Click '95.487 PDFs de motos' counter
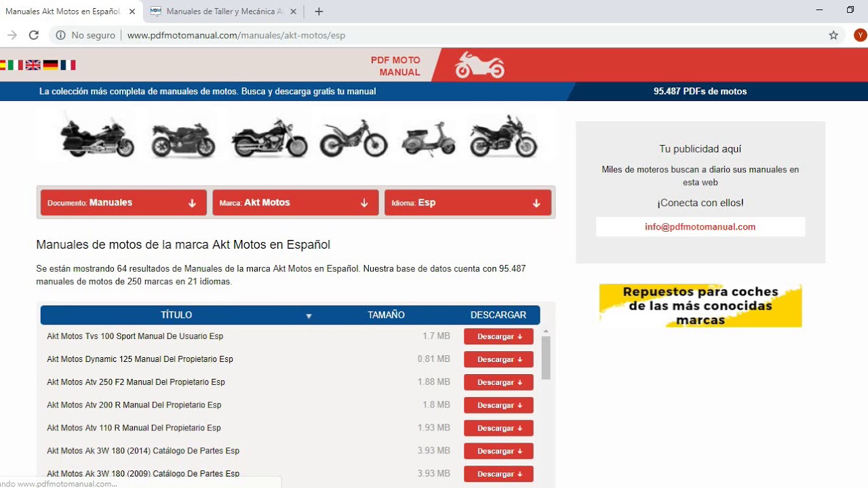 pos(700,91)
